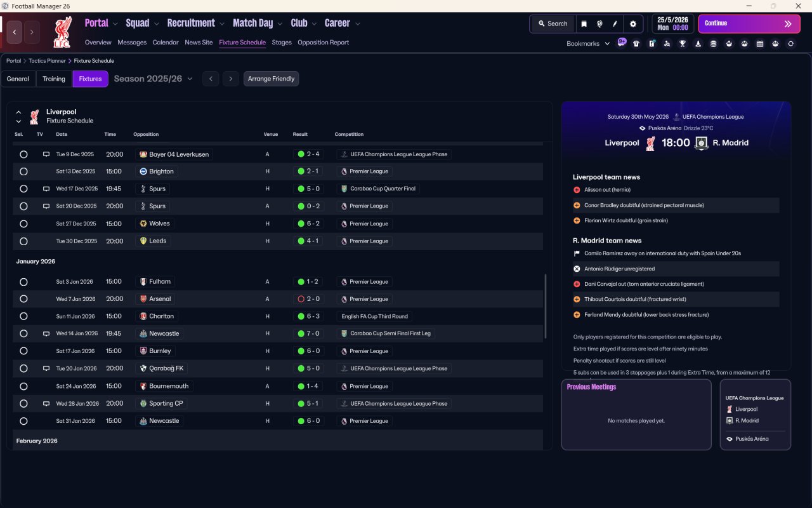Screen dimensions: 812x508
Task: Select the Fulham fixture radio button
Action: (x=23, y=282)
